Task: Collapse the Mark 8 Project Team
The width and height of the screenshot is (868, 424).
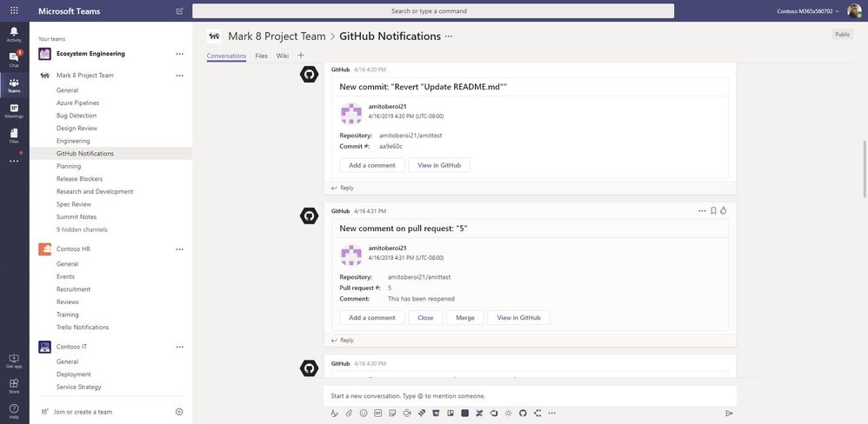Action: tap(84, 76)
